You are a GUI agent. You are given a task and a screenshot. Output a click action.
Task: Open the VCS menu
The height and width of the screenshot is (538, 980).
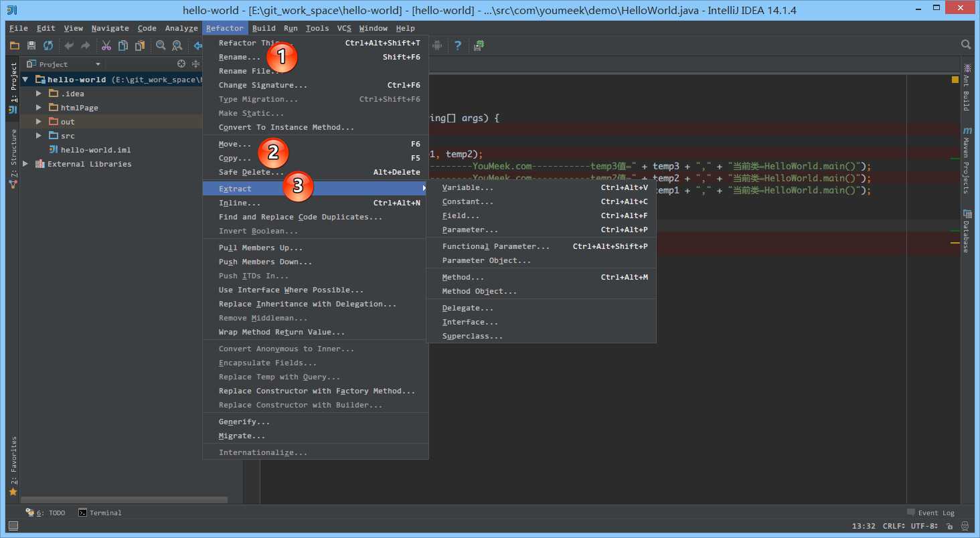(x=344, y=28)
